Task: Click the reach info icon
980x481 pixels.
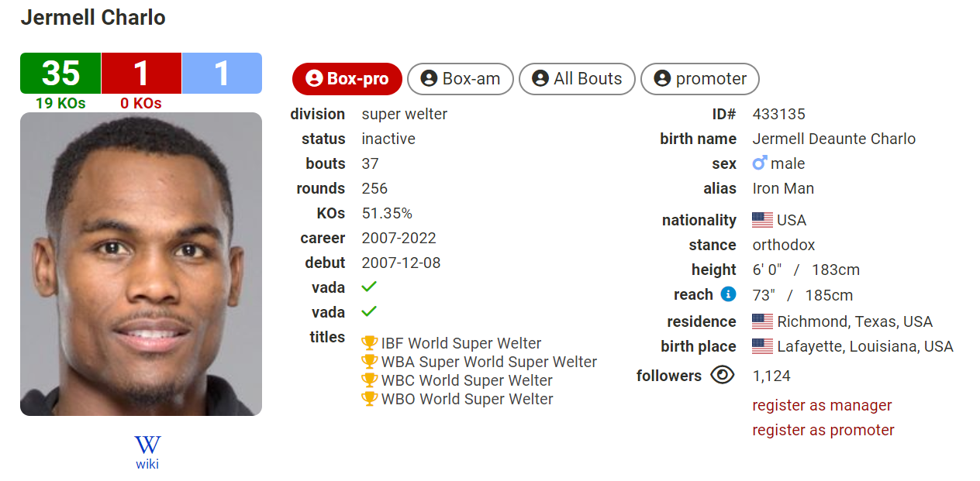Action: click(728, 294)
